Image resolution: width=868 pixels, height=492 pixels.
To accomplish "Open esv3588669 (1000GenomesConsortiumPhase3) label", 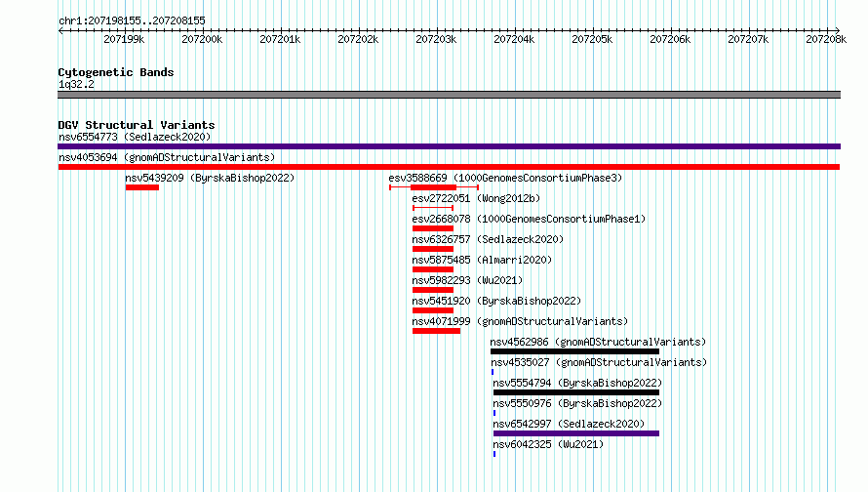I will click(x=505, y=178).
